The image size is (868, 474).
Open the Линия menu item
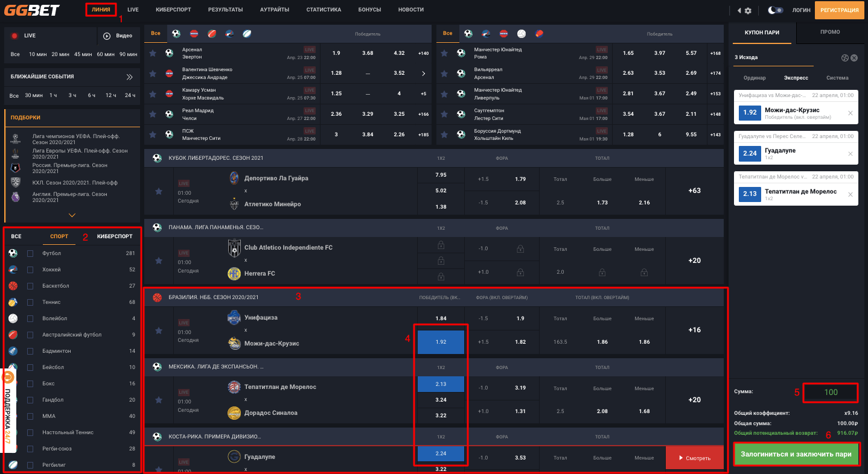coord(101,10)
